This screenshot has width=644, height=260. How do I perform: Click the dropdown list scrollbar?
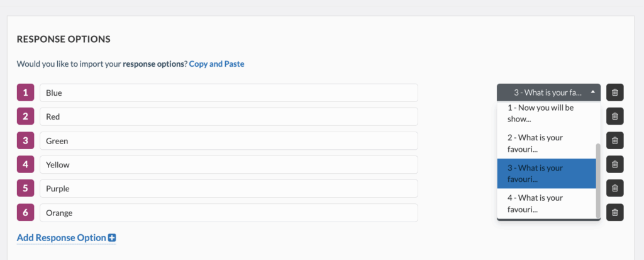tap(597, 179)
